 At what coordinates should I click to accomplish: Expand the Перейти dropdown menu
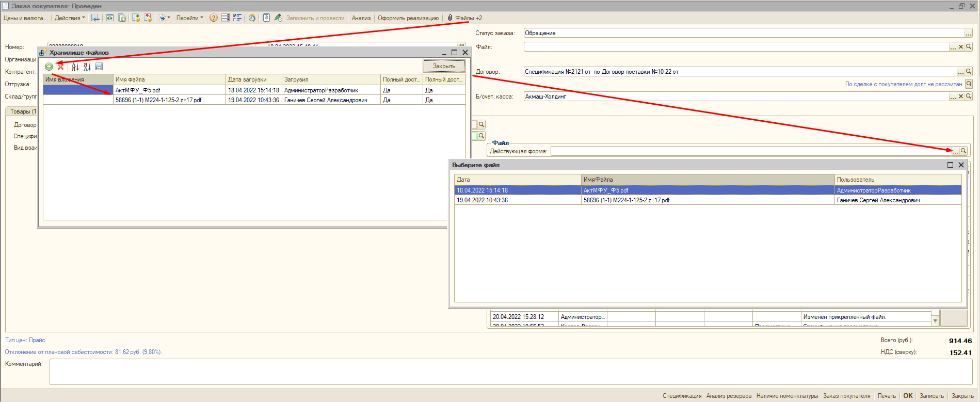coord(189,18)
